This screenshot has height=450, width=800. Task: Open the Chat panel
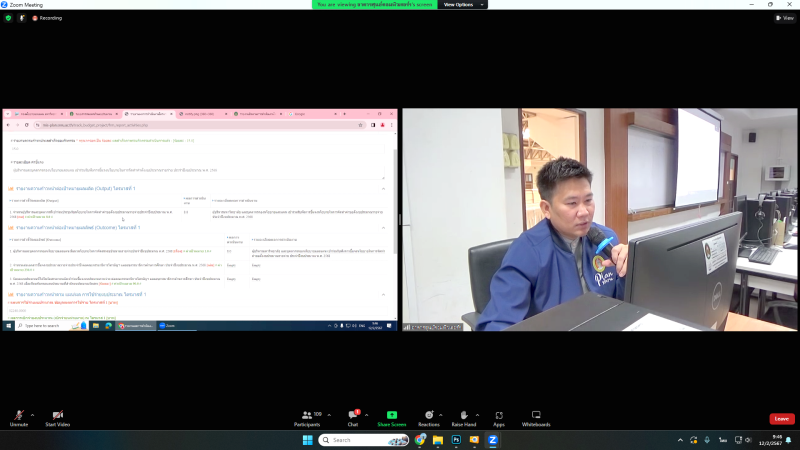click(353, 416)
